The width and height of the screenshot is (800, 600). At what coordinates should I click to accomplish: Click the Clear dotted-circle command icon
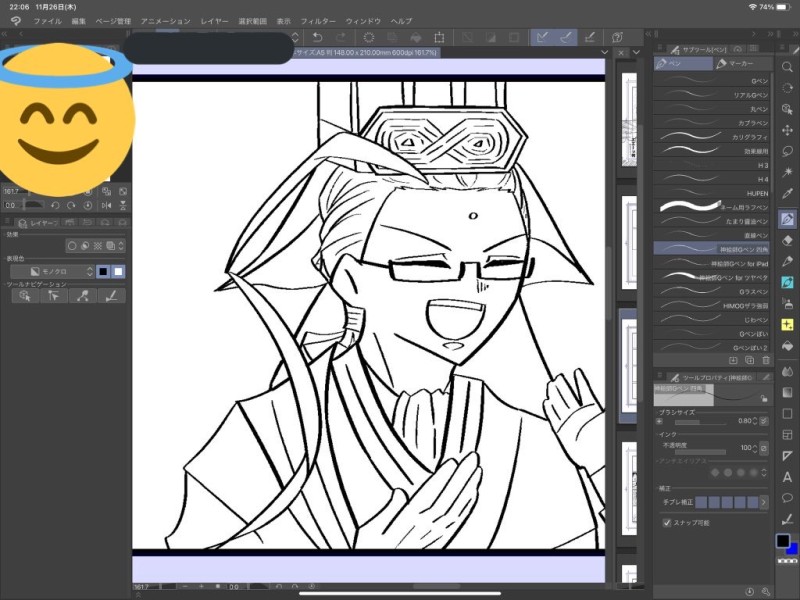(x=368, y=37)
